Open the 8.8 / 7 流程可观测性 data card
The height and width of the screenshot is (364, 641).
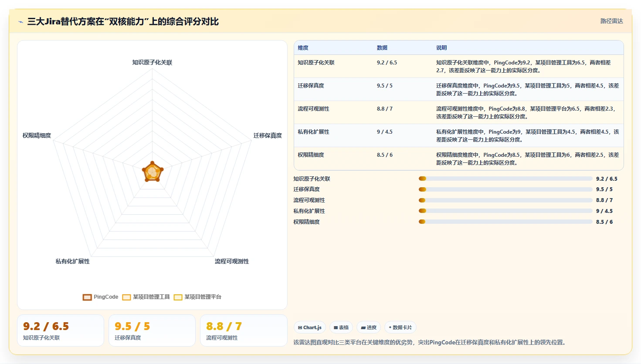click(x=244, y=330)
